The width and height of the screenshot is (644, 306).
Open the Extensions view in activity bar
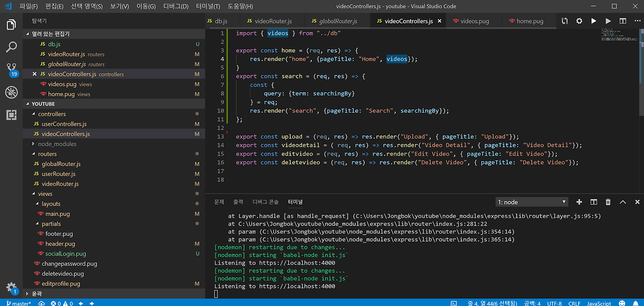(x=11, y=115)
